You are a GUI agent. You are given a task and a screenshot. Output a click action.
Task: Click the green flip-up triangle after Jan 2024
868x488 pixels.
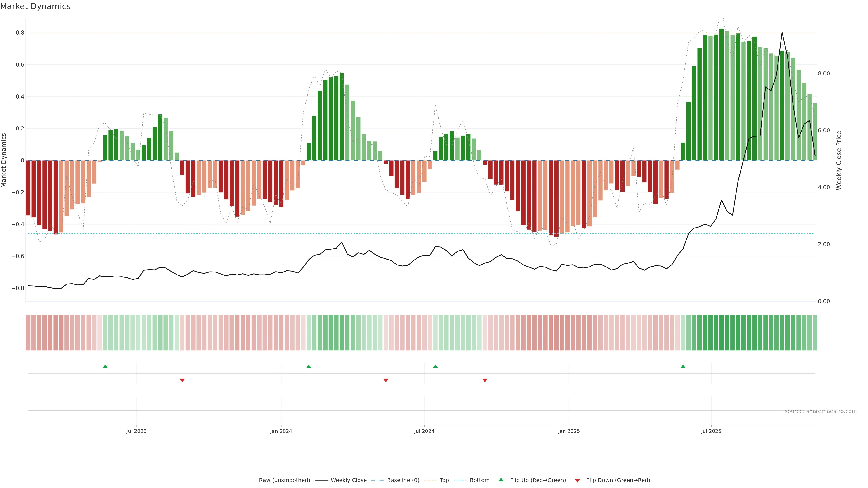coord(309,366)
